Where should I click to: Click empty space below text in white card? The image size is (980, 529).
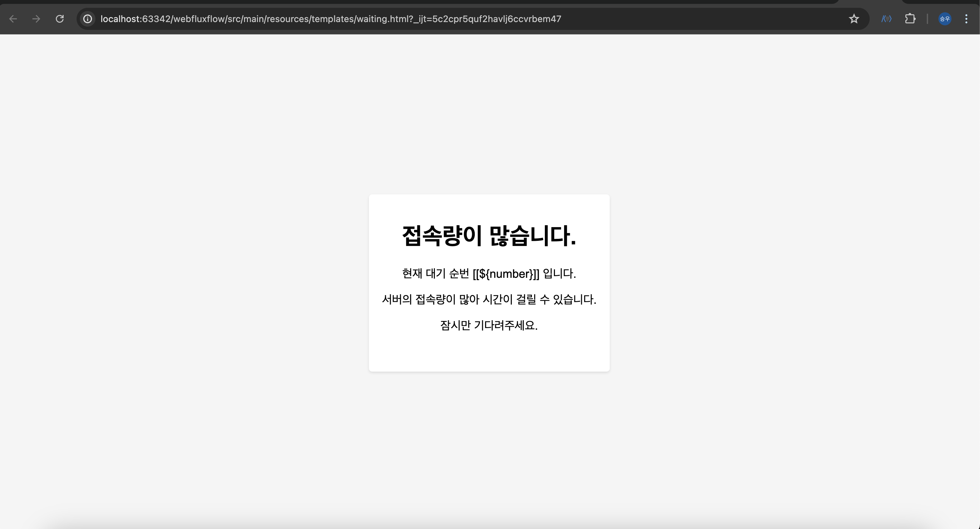(489, 352)
